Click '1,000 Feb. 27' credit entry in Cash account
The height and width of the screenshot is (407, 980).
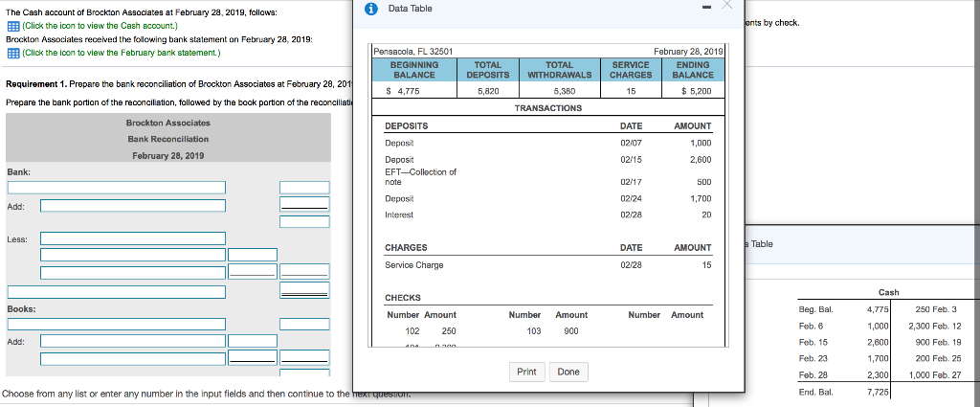pyautogui.click(x=935, y=375)
